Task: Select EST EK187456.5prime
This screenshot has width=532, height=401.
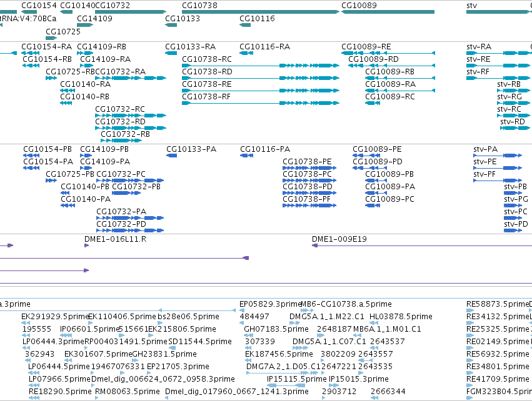Action: click(x=279, y=354)
